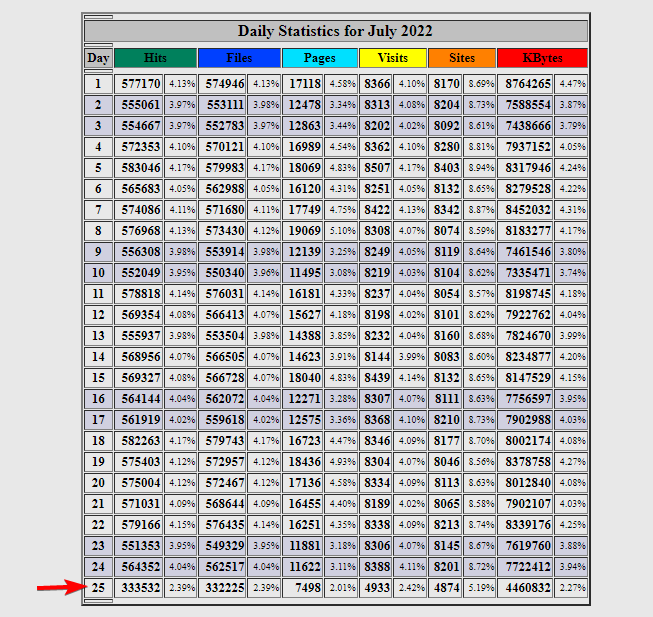Click hits value 569354 for day 12

point(139,314)
